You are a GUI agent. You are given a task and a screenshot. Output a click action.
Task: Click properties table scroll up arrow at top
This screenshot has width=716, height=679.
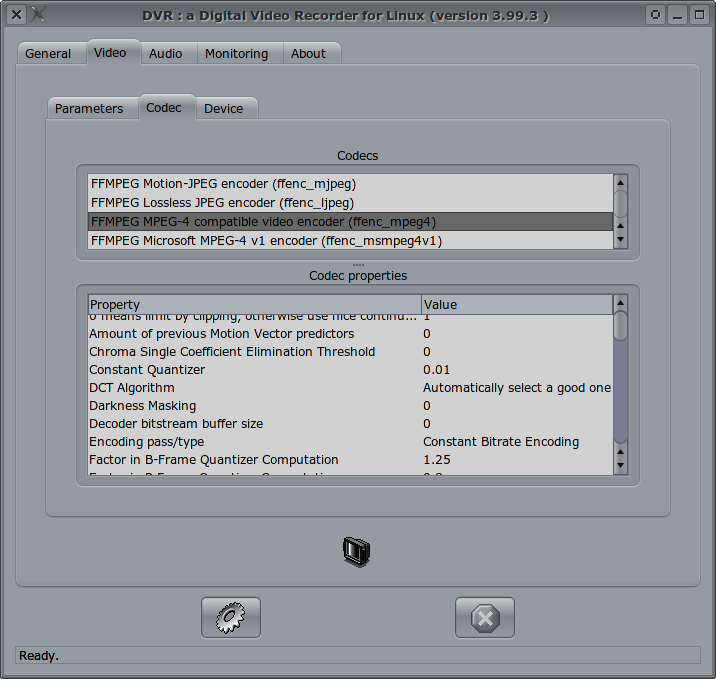point(620,303)
